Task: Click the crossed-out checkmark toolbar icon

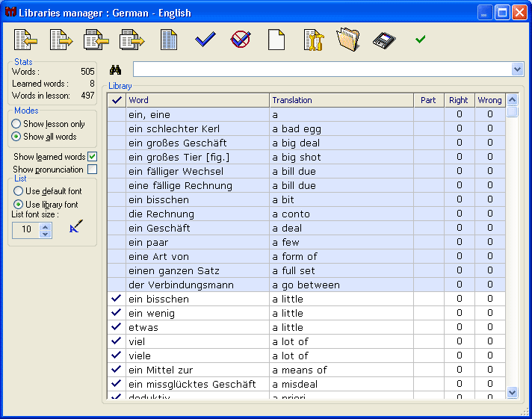Action: (240, 40)
